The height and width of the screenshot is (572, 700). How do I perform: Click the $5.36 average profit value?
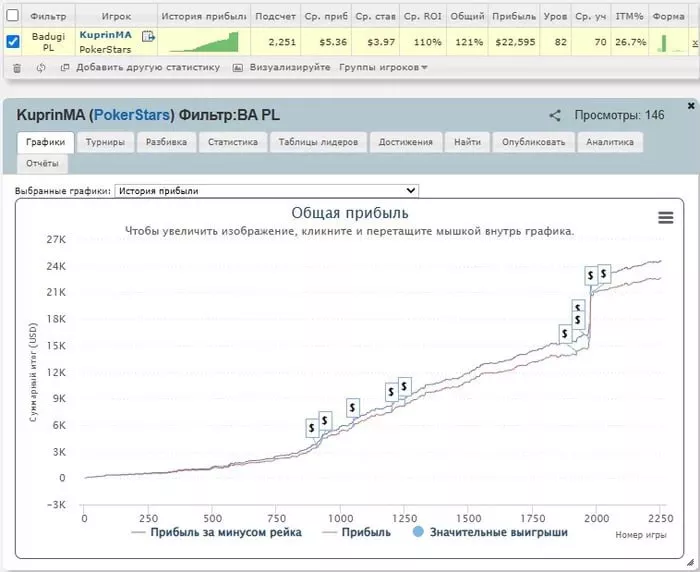click(x=333, y=42)
